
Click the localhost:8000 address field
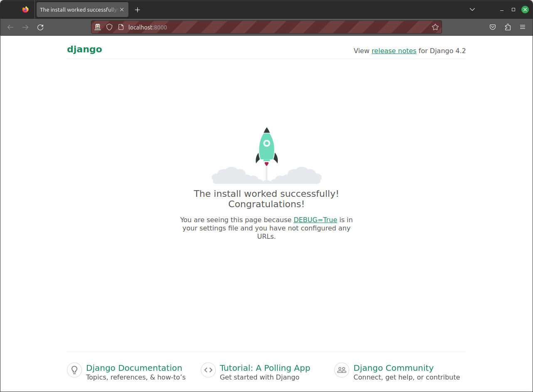(x=270, y=27)
